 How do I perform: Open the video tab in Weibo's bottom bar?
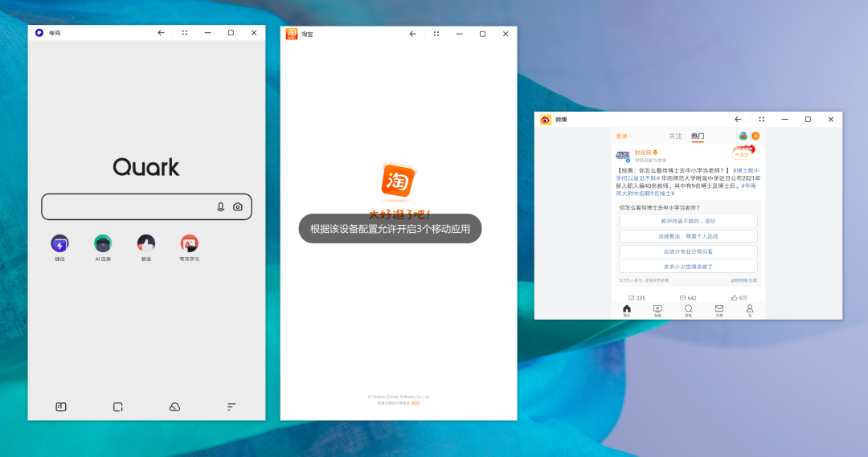657,310
